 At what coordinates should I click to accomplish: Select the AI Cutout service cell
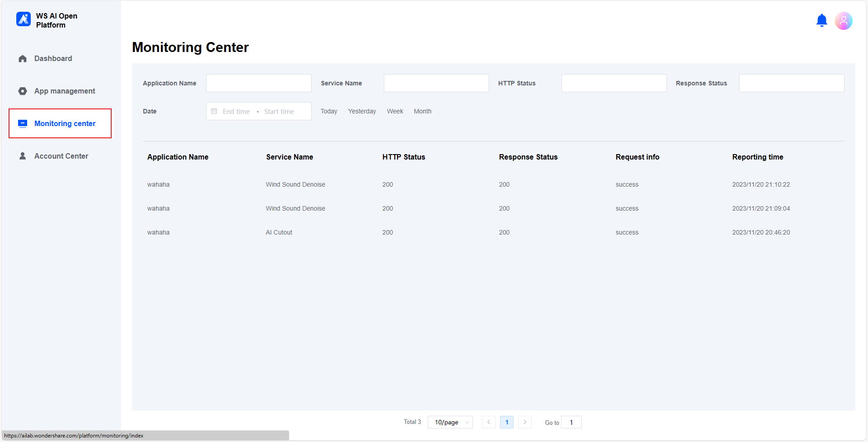pyautogui.click(x=279, y=232)
